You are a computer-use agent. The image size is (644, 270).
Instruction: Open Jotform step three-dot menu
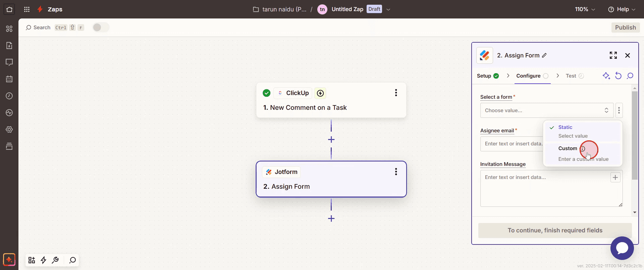tap(396, 172)
